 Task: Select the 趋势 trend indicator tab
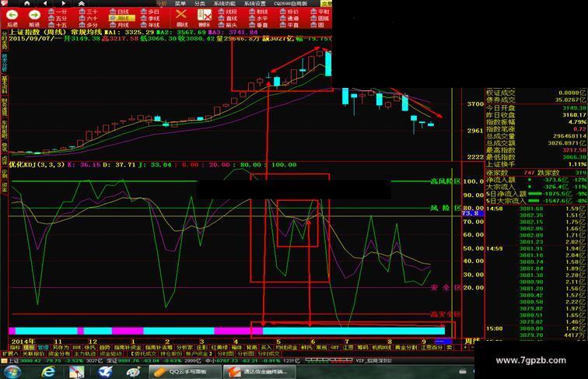click(104, 347)
